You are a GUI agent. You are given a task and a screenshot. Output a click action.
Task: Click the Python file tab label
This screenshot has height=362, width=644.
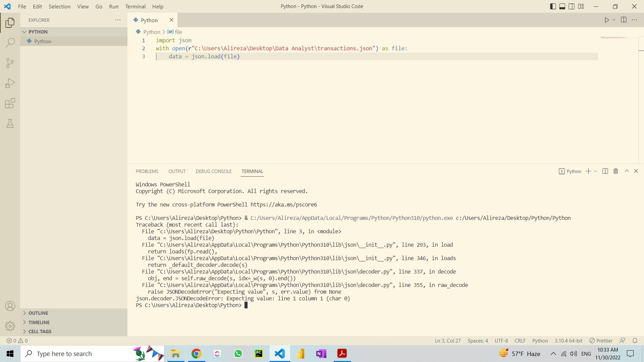point(149,20)
